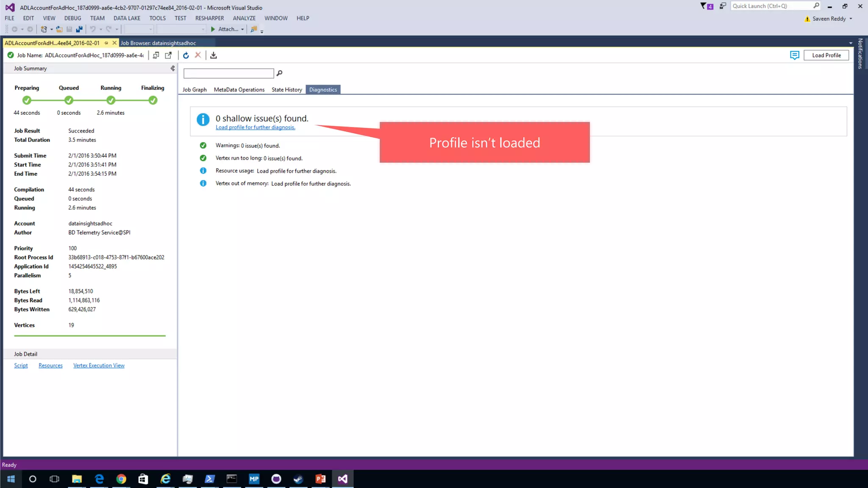This screenshot has width=868, height=488.
Task: Expand the toolbar overflow options arrow
Action: point(262,31)
